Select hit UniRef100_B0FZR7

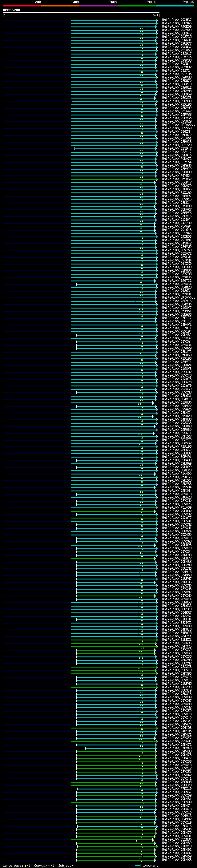[x=177, y=436]
